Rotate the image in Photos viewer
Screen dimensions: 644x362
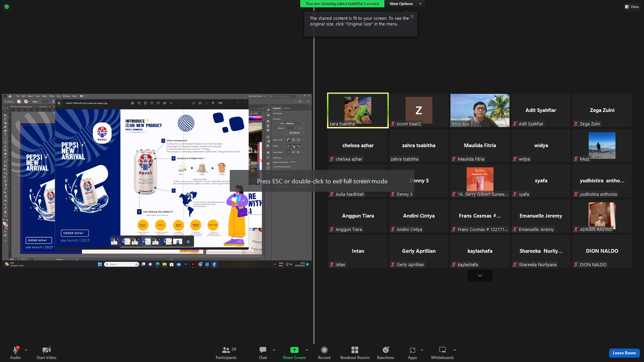point(139,103)
